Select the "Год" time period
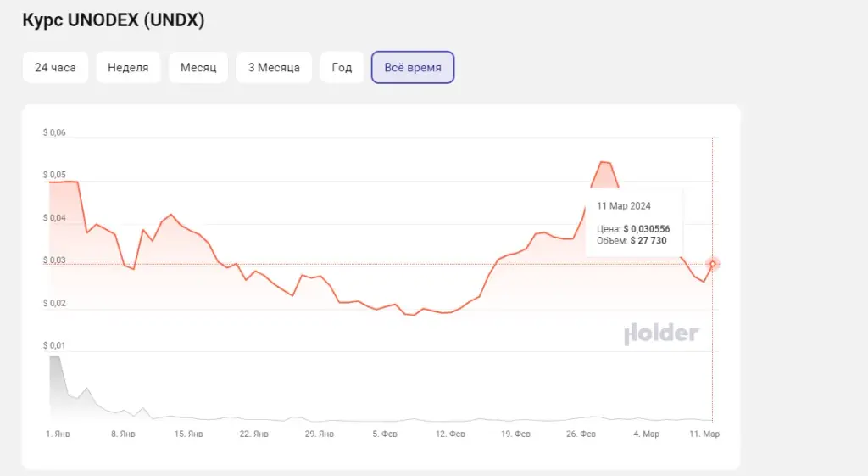868x476 pixels. point(342,68)
